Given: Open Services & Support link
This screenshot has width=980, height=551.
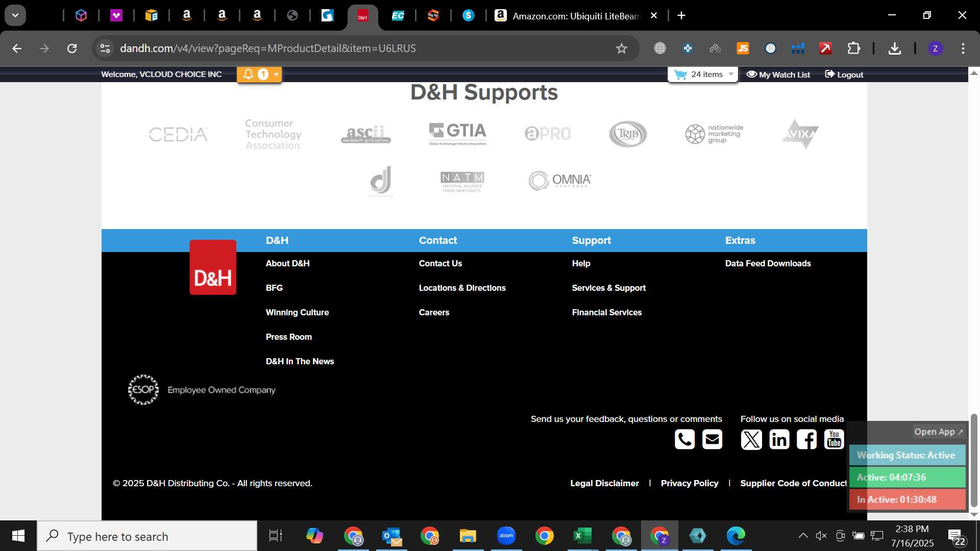Looking at the screenshot, I should pos(608,288).
